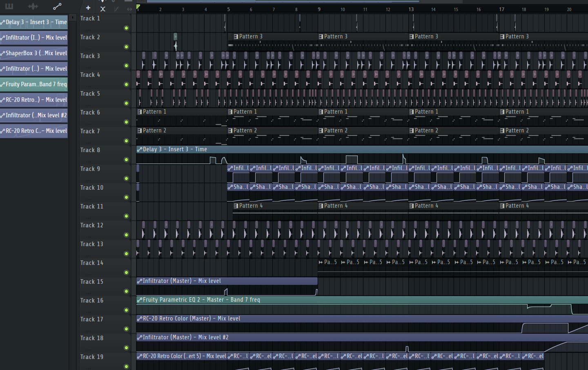Image resolution: width=588 pixels, height=370 pixels.
Task: Open clip menu of Pattern 4 at bar 5
Action: tap(236, 206)
